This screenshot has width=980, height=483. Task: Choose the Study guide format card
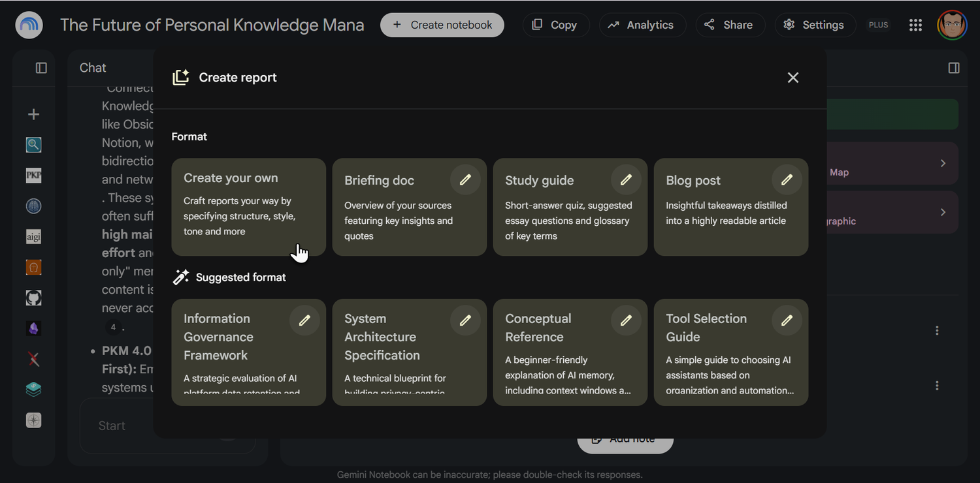click(x=570, y=207)
